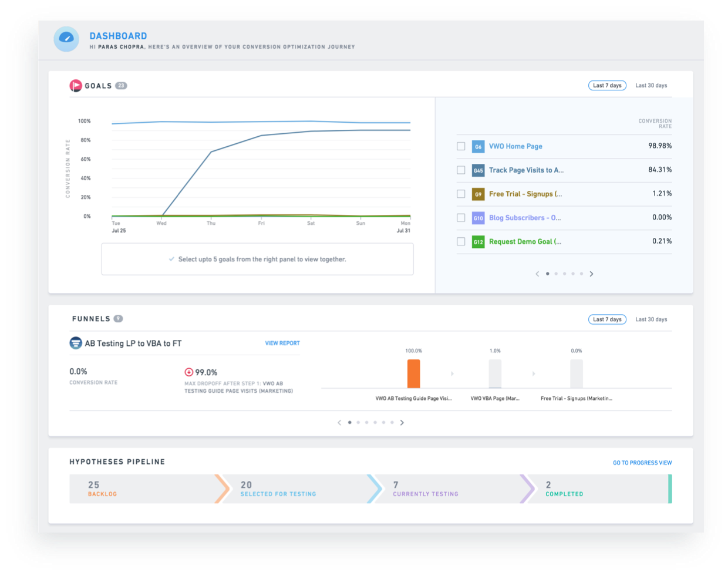Enable the Blog Subscribers goal checkbox
This screenshot has width=728, height=576.
(x=461, y=217)
